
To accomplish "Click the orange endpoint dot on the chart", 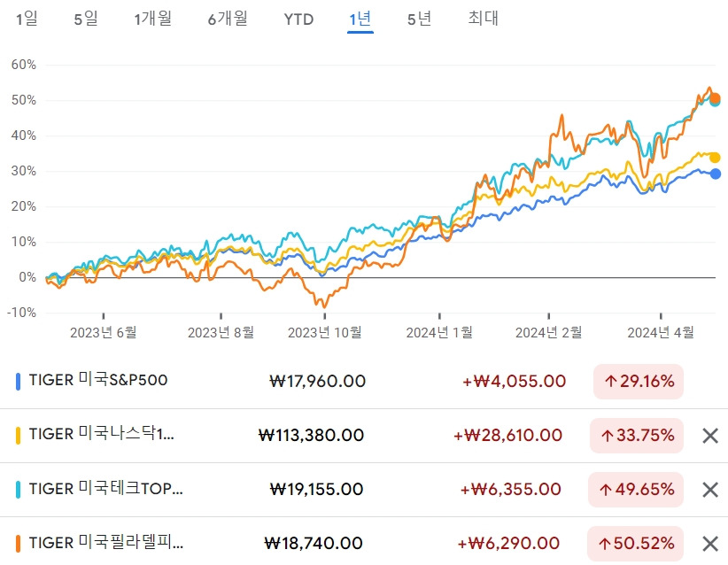I will point(713,98).
